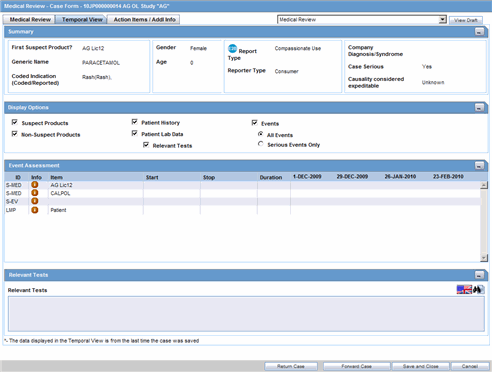
Task: Toggle the Events checkbox
Action: (255, 123)
